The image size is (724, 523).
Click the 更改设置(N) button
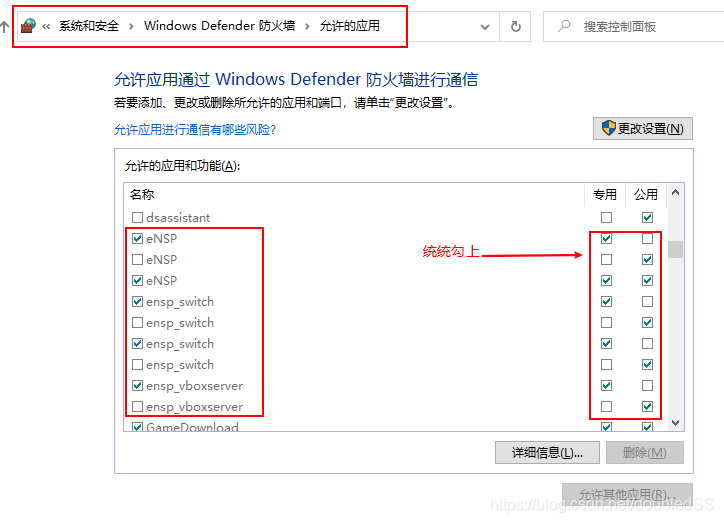point(643,128)
